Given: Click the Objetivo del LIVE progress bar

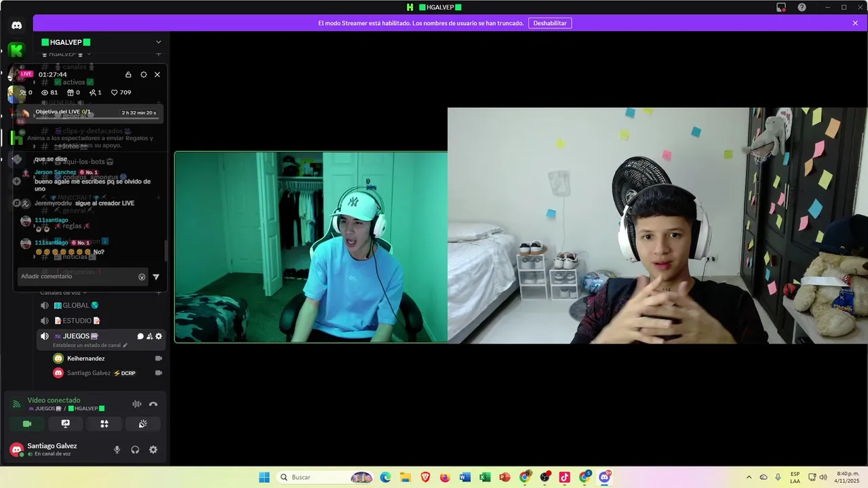Looking at the screenshot, I should 97,118.
